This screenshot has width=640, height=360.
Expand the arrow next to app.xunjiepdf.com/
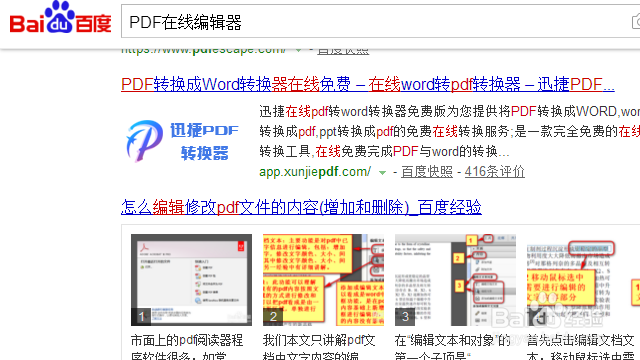(x=382, y=173)
